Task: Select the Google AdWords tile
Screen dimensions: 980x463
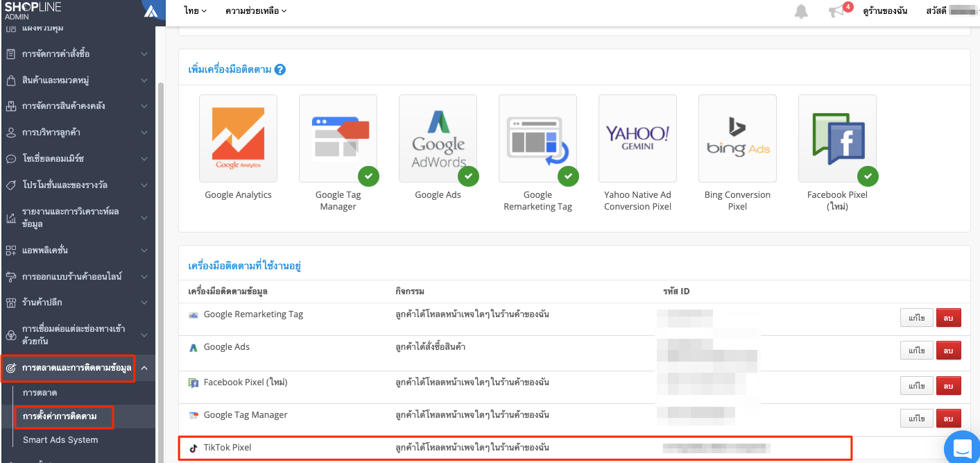Action: point(438,138)
